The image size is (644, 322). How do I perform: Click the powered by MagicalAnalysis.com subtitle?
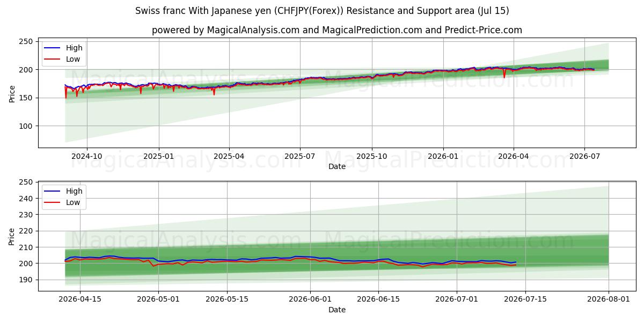click(337, 30)
